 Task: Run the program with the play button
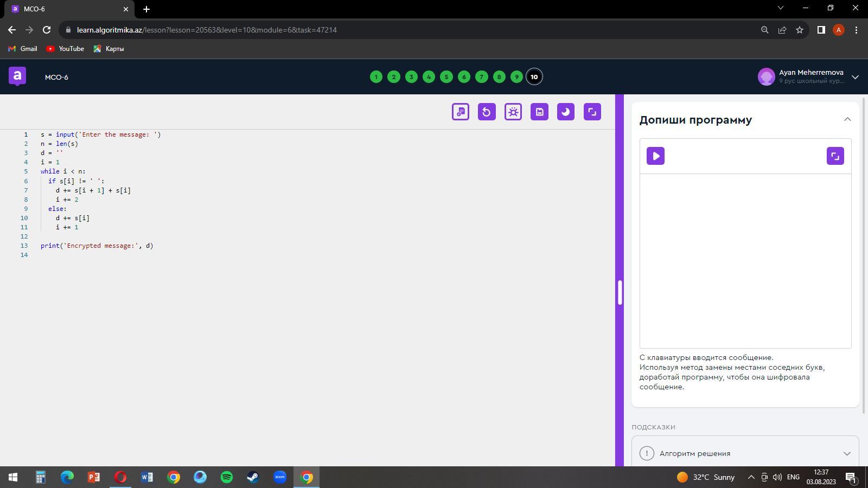coord(655,156)
